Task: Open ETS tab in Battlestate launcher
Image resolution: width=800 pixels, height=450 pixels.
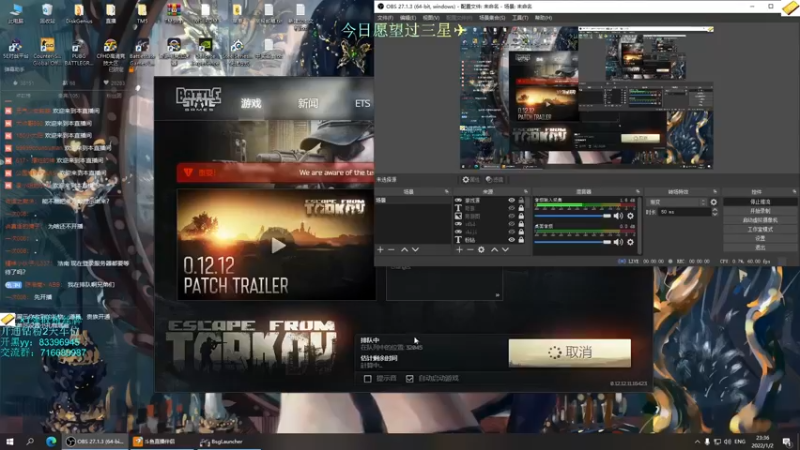Action: [362, 104]
